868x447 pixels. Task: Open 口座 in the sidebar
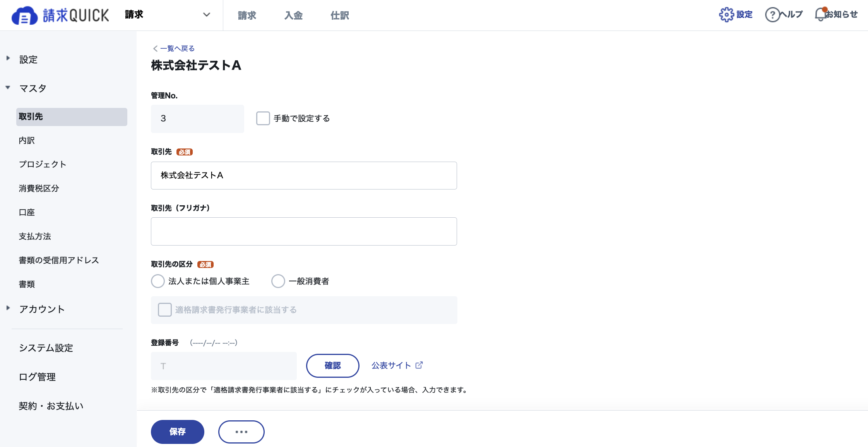pos(27,212)
